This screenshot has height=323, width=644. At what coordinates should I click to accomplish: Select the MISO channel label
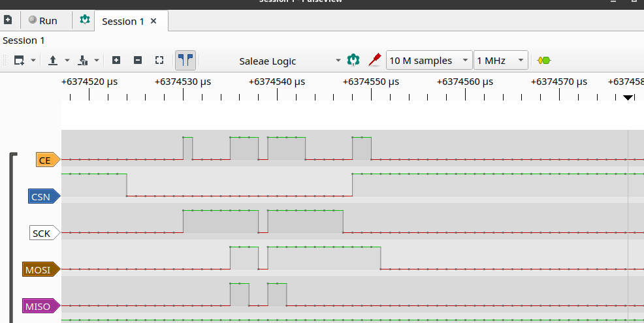pyautogui.click(x=40, y=306)
